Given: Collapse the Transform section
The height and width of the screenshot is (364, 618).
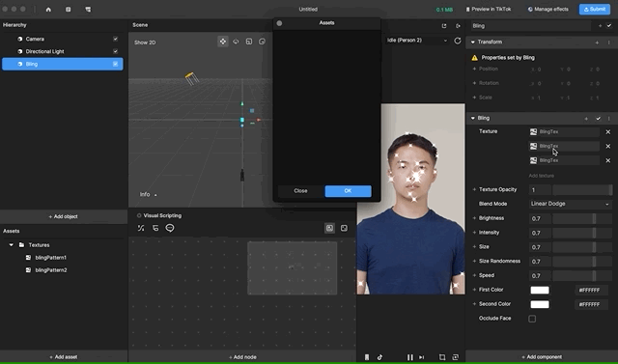Looking at the screenshot, I should [472, 42].
